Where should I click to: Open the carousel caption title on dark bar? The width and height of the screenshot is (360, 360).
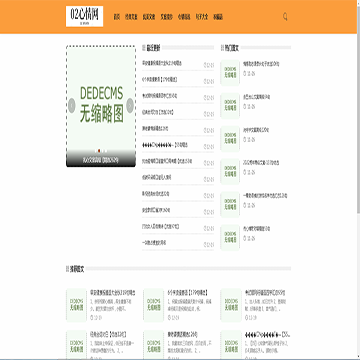101,161
